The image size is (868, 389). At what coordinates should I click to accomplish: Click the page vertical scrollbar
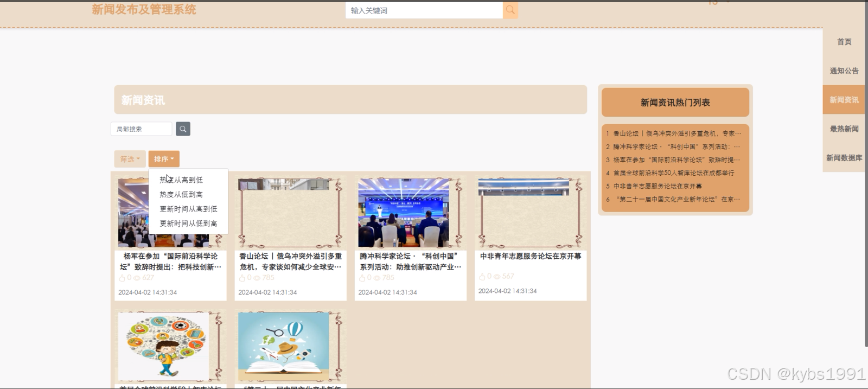(866, 174)
